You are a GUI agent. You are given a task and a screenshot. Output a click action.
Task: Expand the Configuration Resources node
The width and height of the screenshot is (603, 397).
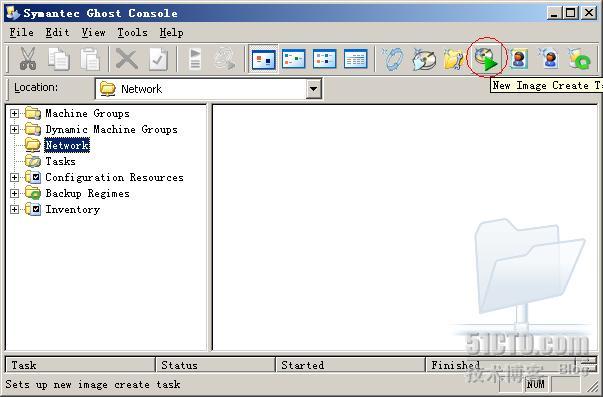point(14,177)
